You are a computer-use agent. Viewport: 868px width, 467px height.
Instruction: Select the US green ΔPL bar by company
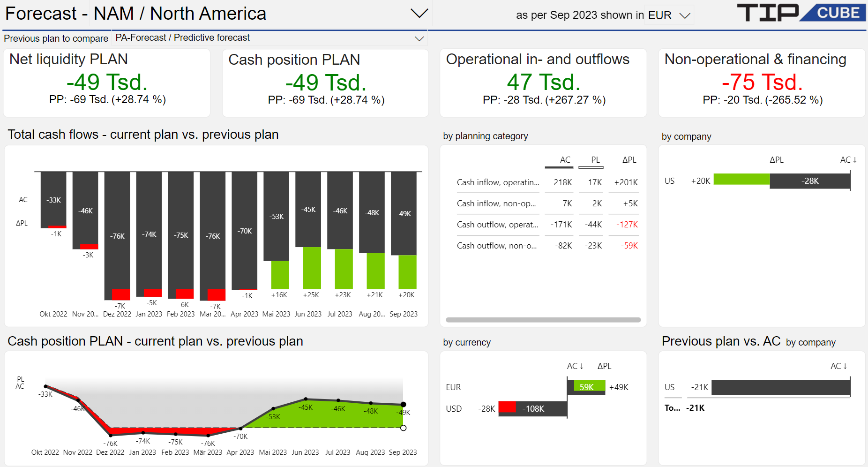click(741, 179)
